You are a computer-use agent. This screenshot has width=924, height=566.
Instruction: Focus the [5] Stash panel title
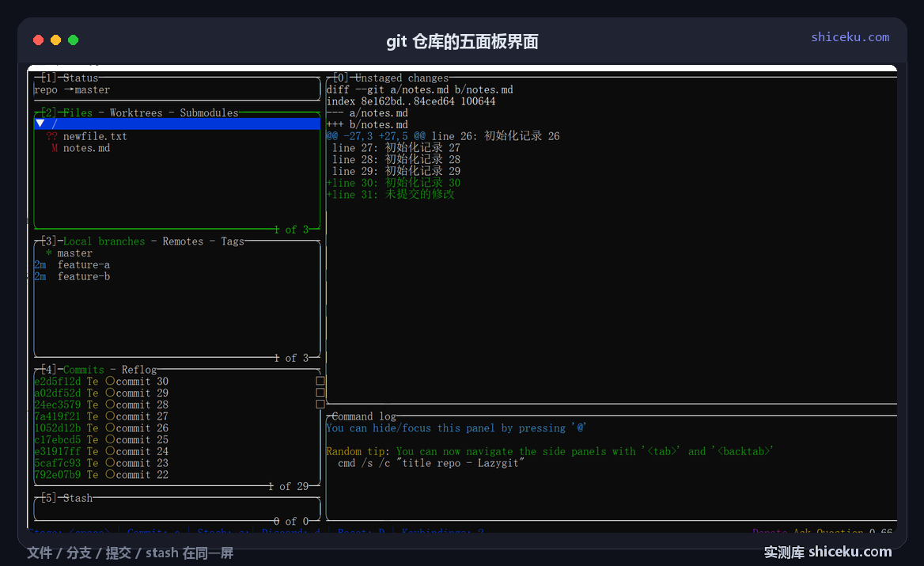pos(66,498)
